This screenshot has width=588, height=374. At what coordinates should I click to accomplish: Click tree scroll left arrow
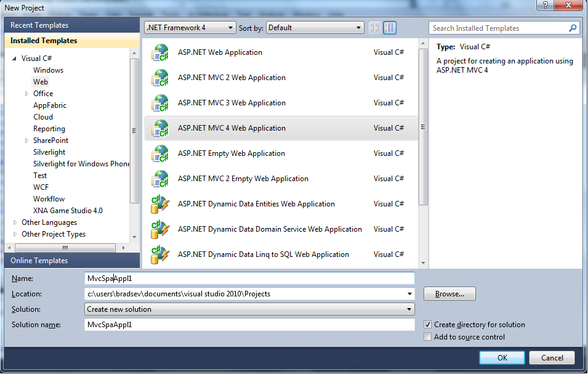click(x=9, y=248)
